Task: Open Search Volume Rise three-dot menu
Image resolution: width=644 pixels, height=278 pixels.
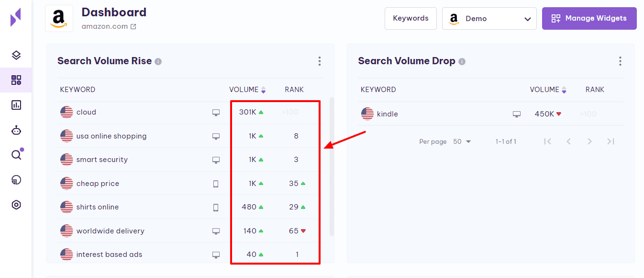Action: point(320,61)
